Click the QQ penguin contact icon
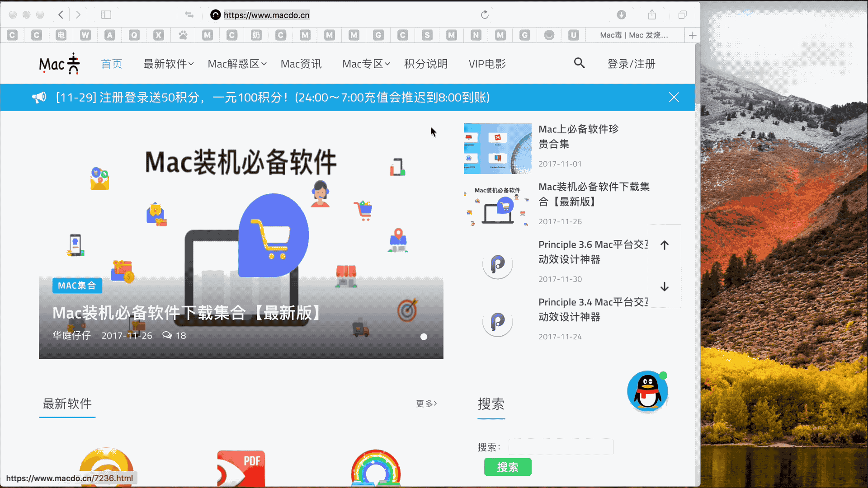This screenshot has height=488, width=868. click(x=647, y=391)
